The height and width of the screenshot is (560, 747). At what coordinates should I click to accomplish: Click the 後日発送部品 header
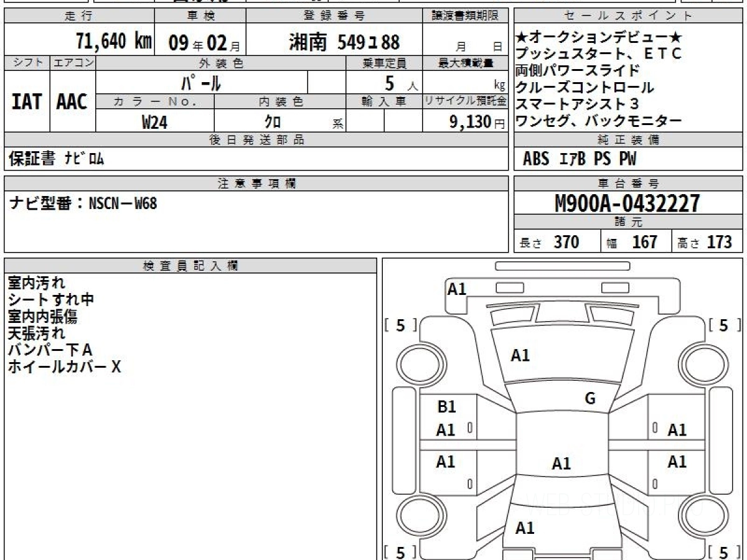coord(256,140)
